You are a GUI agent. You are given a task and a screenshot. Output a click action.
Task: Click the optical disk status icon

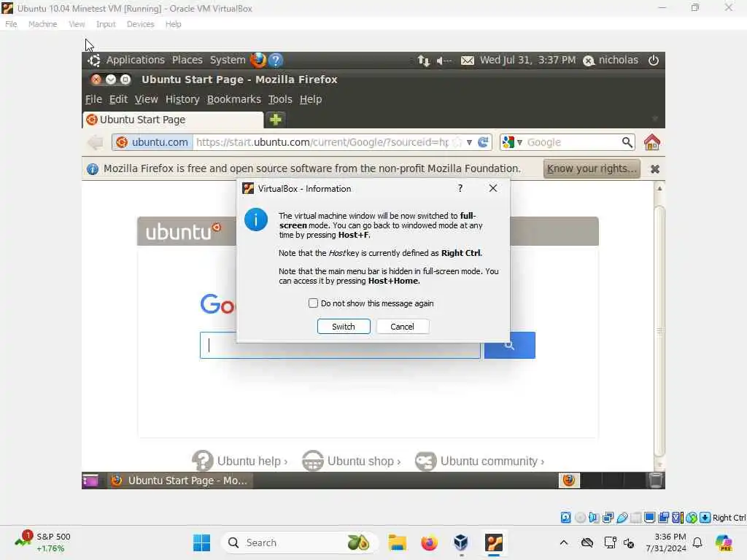[x=580, y=518]
